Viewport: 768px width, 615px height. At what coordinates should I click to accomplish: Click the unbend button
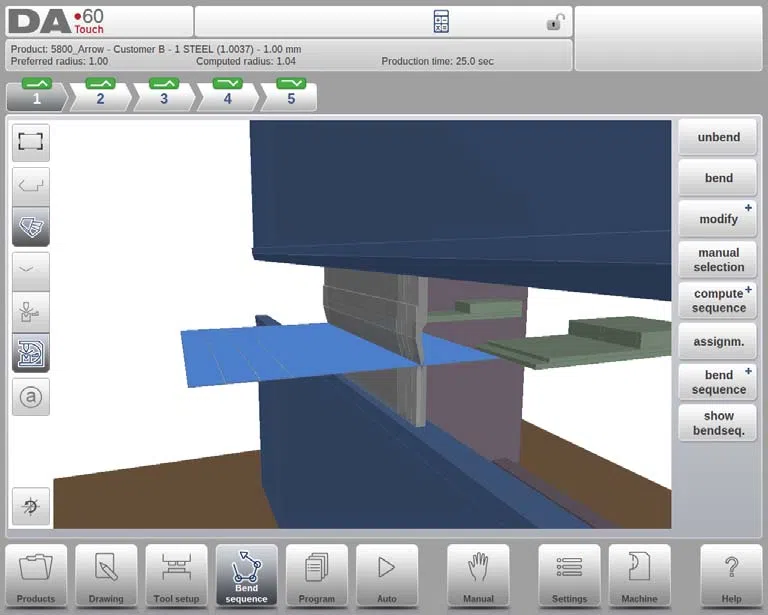pyautogui.click(x=718, y=138)
